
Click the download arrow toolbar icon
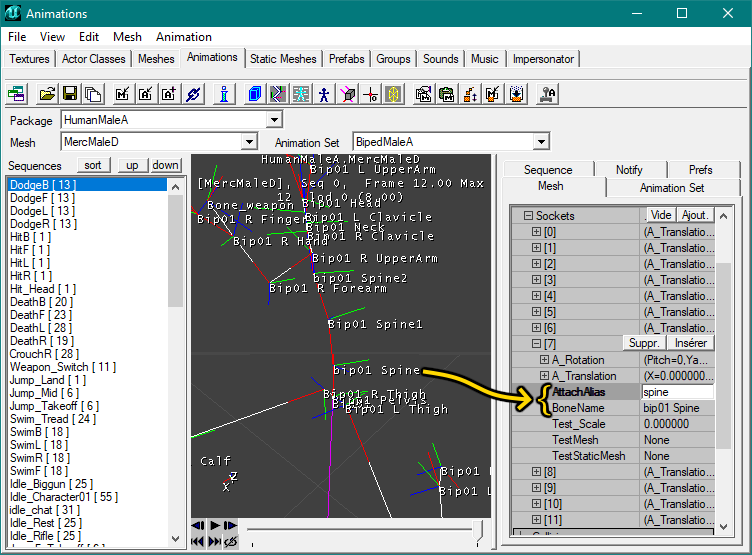(517, 94)
